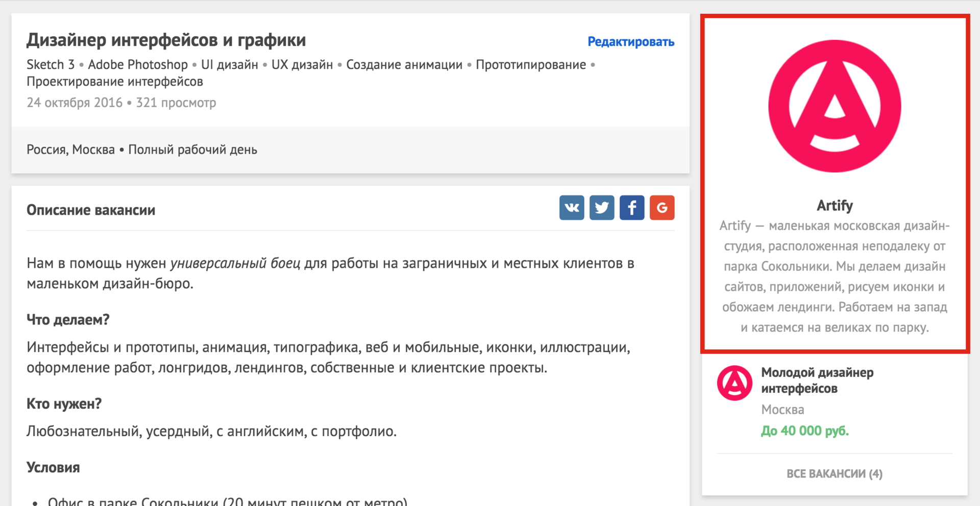Click the "UX дизайн" tag

tap(302, 64)
